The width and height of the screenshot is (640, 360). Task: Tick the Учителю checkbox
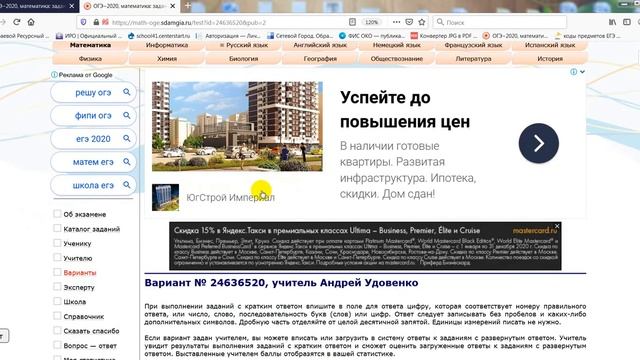click(x=57, y=258)
